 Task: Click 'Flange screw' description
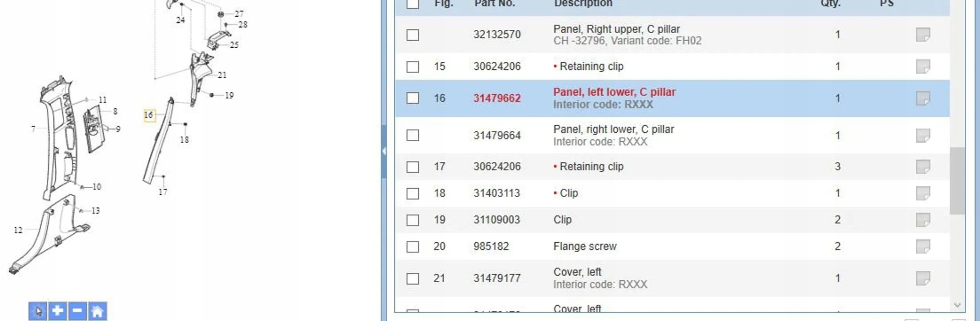585,247
